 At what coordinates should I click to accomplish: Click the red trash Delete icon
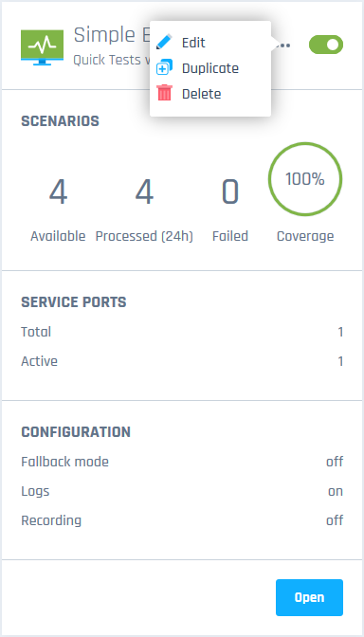pyautogui.click(x=164, y=94)
